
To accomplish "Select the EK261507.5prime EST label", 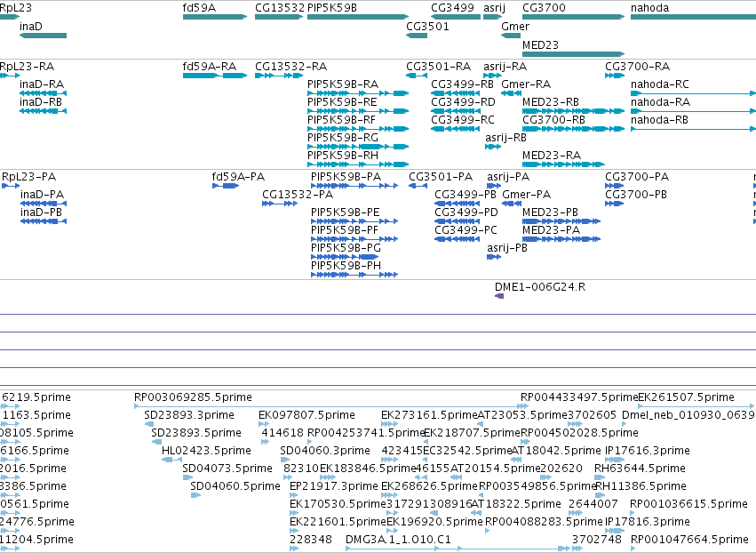I will pos(686,397).
